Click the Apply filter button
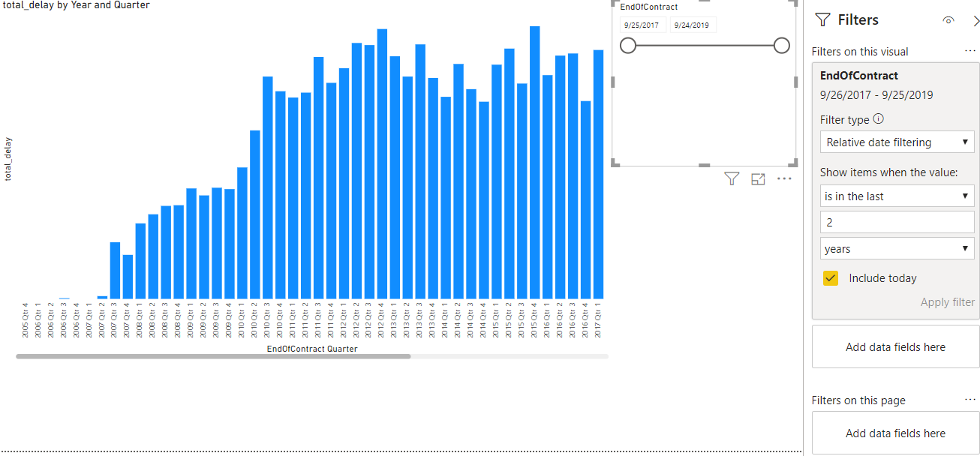 948,302
